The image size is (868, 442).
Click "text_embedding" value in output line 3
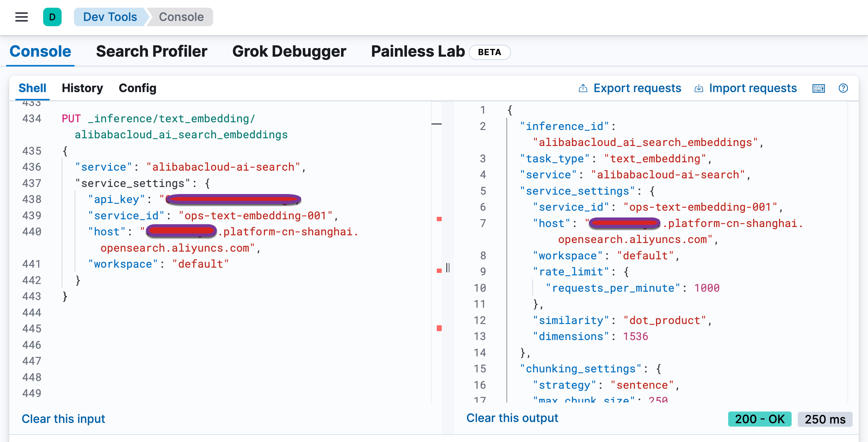(x=655, y=159)
